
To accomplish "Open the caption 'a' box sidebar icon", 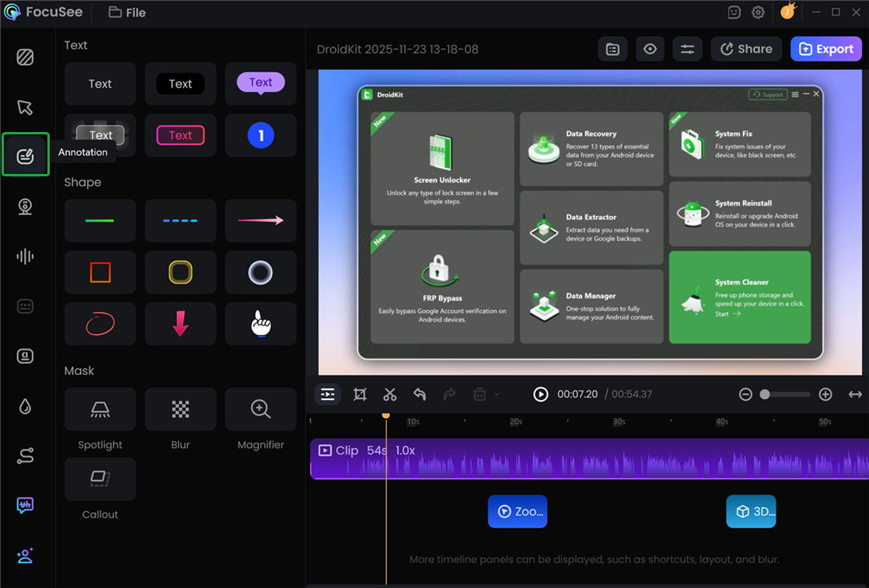I will coord(25,356).
